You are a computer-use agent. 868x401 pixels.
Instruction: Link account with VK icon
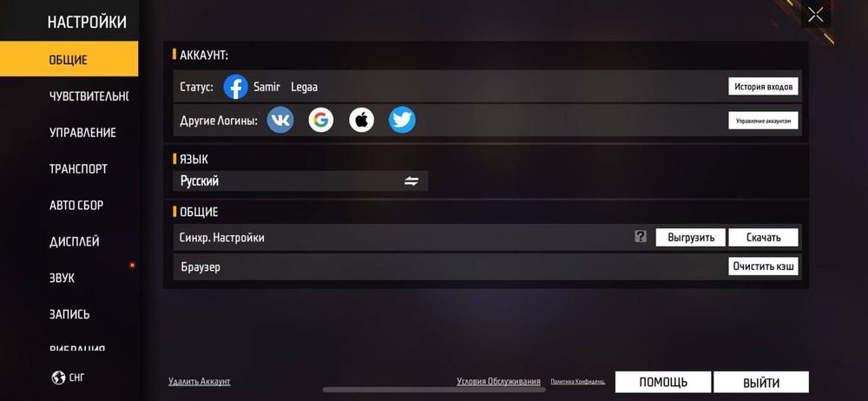coord(280,120)
